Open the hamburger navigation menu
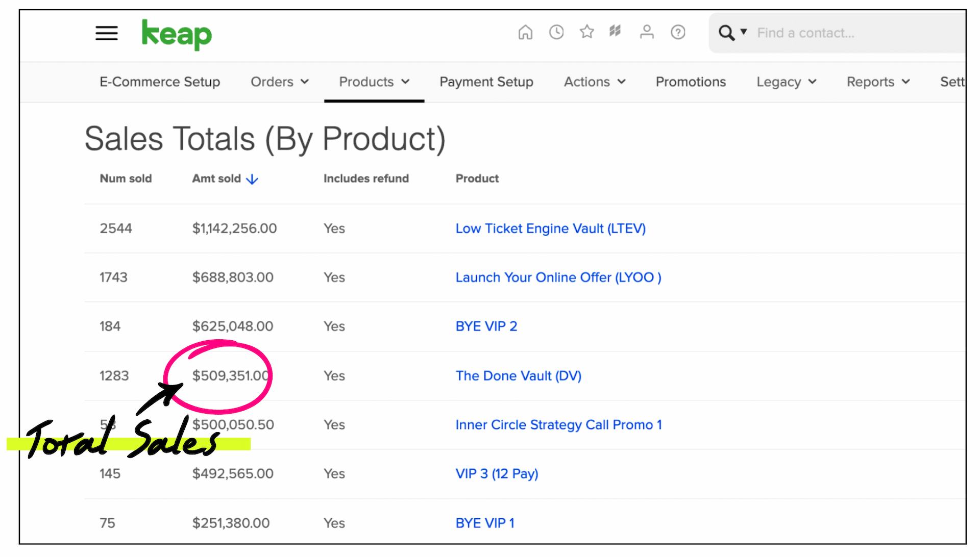Screen dimensions: 980x557 pyautogui.click(x=107, y=33)
